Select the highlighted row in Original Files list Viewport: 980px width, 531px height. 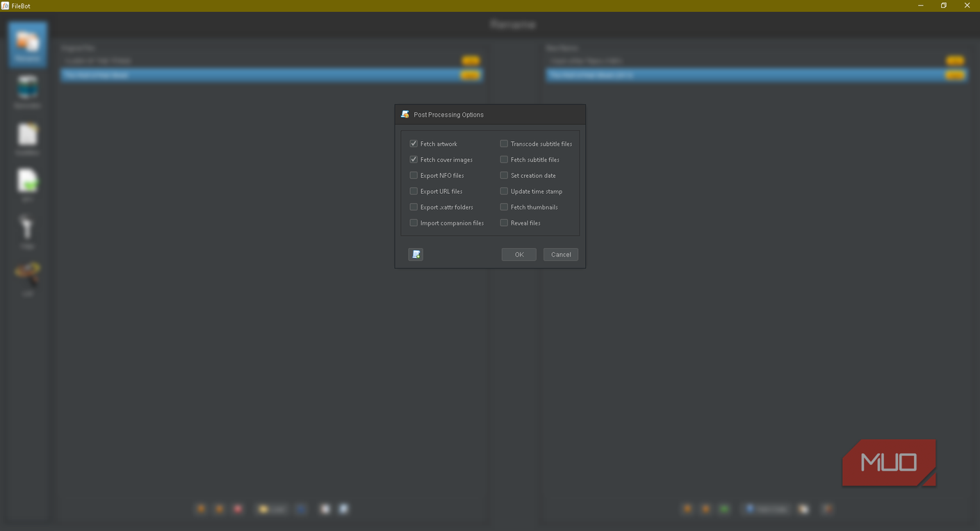tap(271, 75)
